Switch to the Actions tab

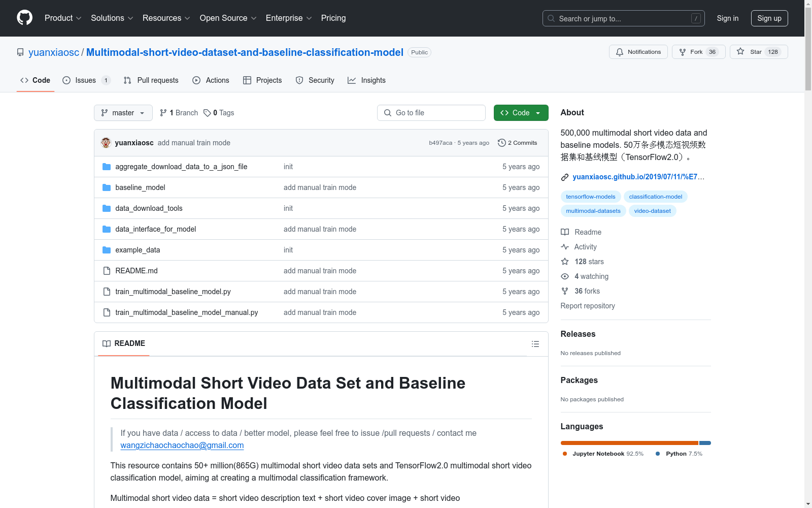click(211, 80)
